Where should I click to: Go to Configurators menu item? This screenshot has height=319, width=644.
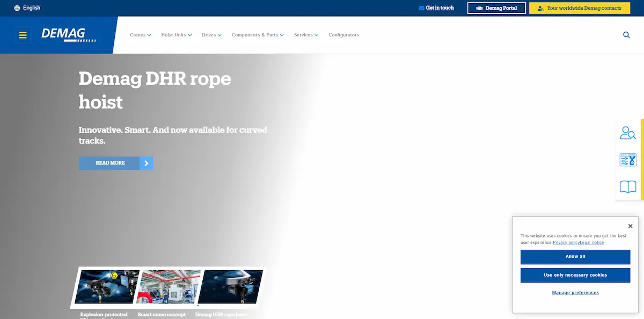(x=343, y=35)
